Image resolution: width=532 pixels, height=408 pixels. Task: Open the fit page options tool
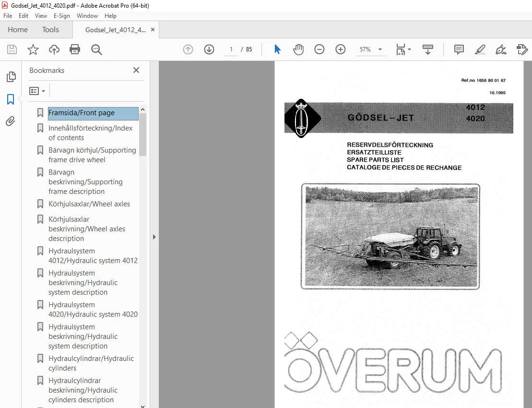[x=401, y=49]
